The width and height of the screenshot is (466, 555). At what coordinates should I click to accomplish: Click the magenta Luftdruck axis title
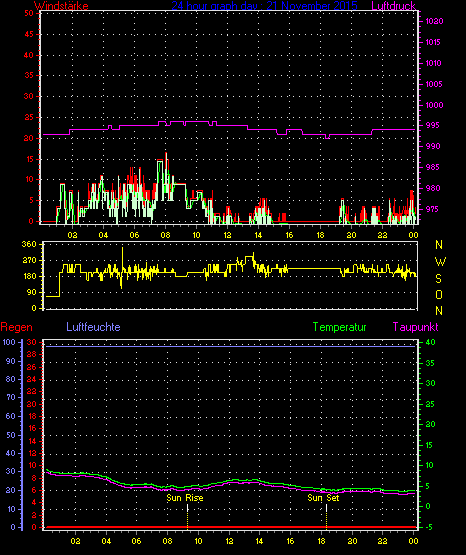point(393,6)
